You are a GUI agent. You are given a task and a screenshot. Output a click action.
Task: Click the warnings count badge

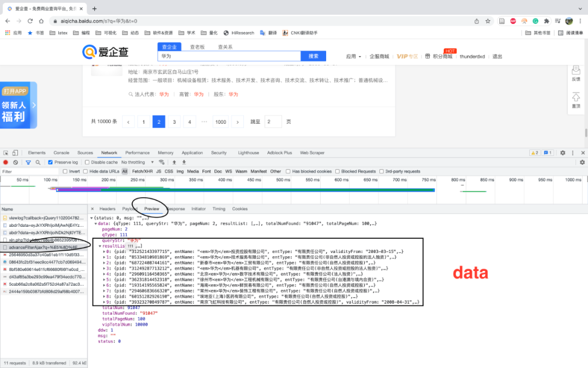pos(535,153)
